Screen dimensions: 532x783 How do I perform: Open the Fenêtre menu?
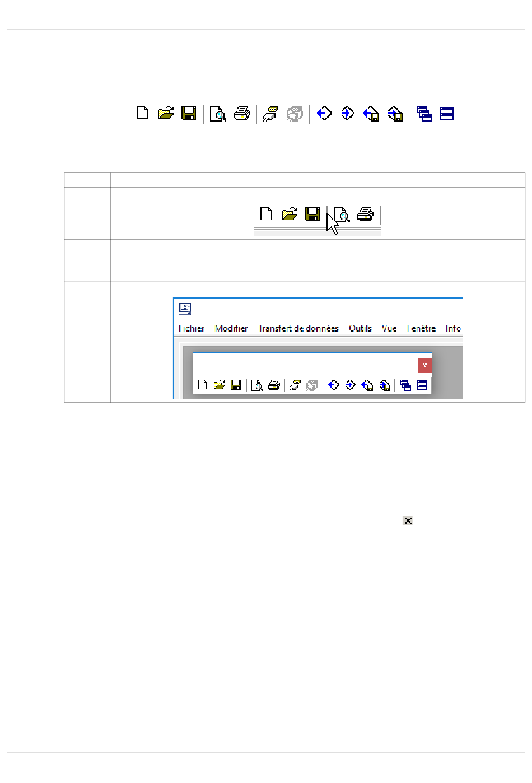421,328
